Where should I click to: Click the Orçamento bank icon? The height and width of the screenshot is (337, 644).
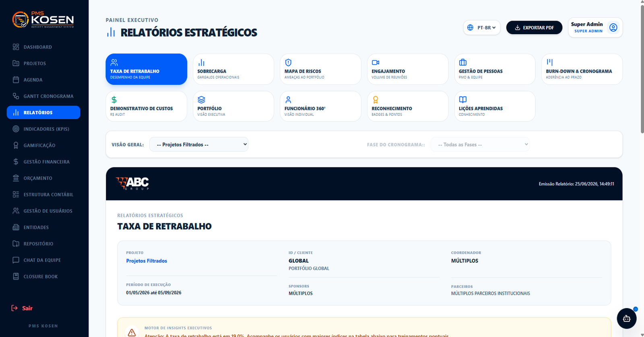tap(16, 178)
